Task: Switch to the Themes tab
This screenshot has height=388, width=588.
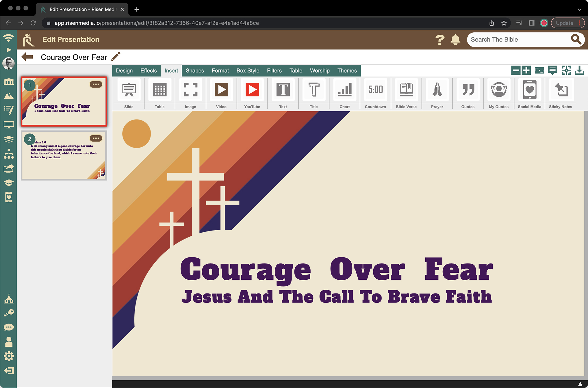Action: (347, 70)
